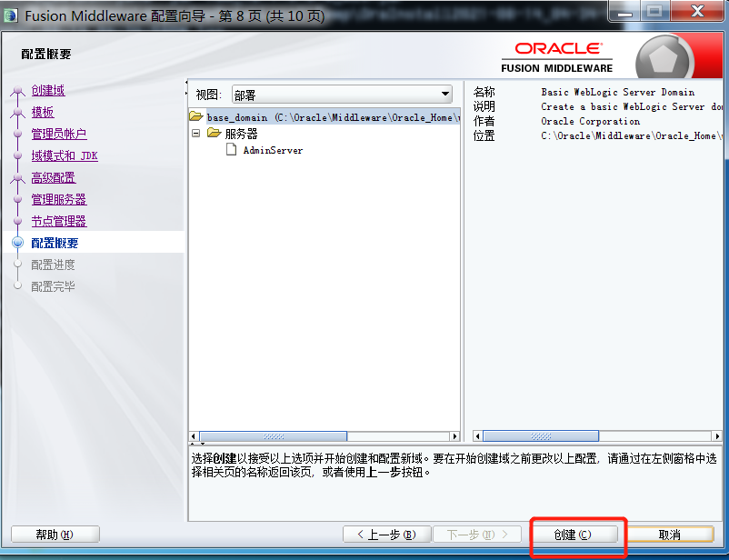Click the 取消 button
Screen dimensions: 729x560
coord(670,535)
